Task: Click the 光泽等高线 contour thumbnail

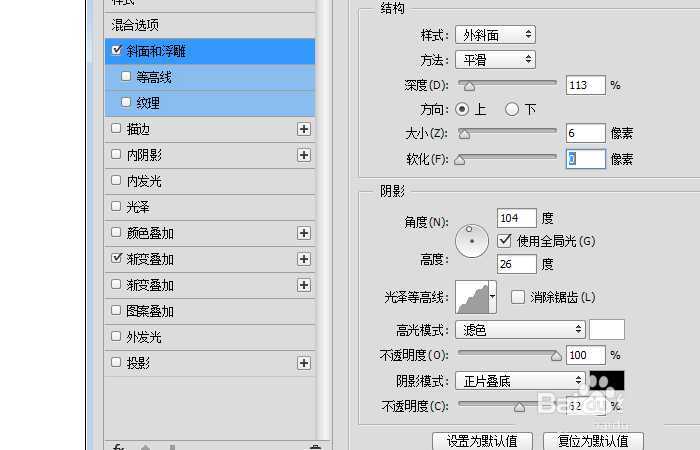Action: (477, 297)
